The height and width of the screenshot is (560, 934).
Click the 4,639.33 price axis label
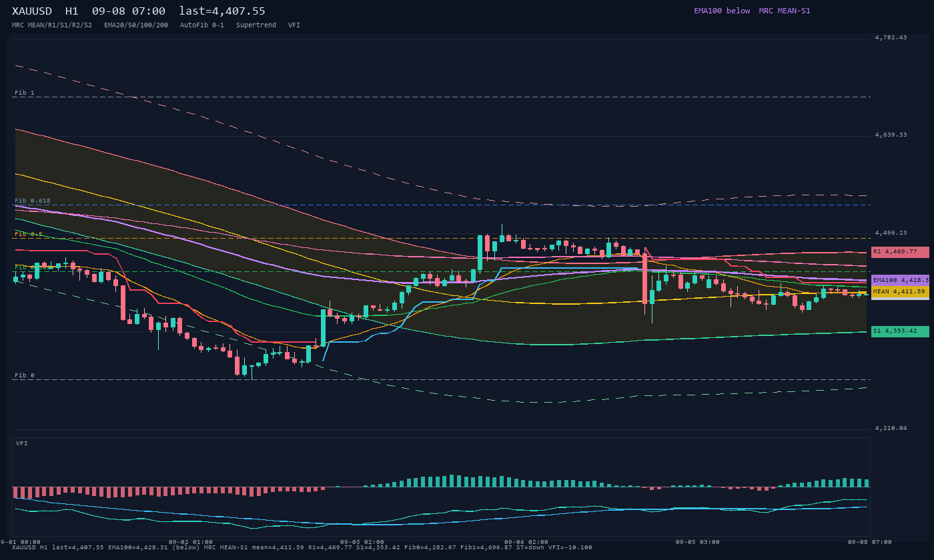coord(891,135)
